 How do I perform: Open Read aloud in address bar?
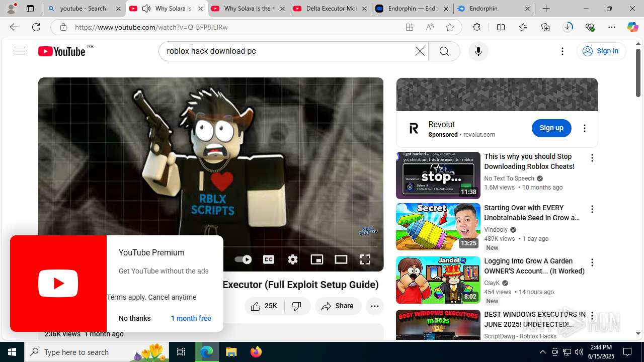[430, 27]
